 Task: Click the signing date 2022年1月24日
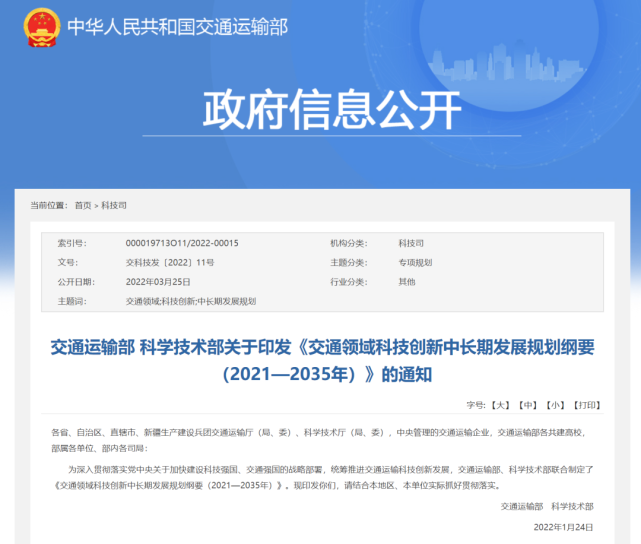coord(563,527)
